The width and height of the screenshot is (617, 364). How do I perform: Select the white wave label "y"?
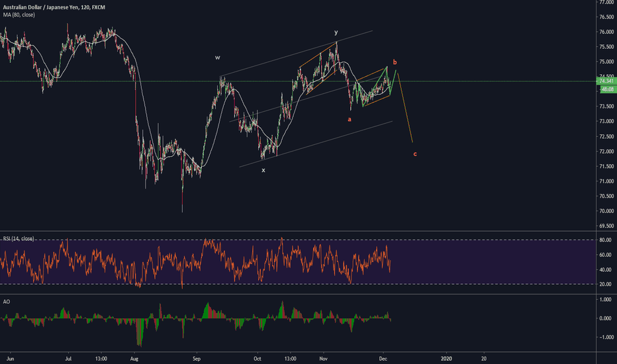pyautogui.click(x=336, y=32)
